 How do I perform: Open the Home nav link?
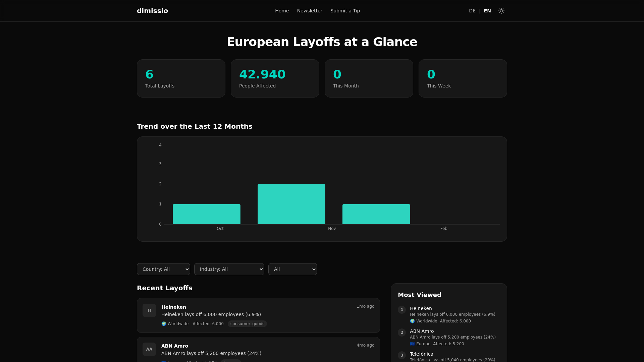[282, 11]
